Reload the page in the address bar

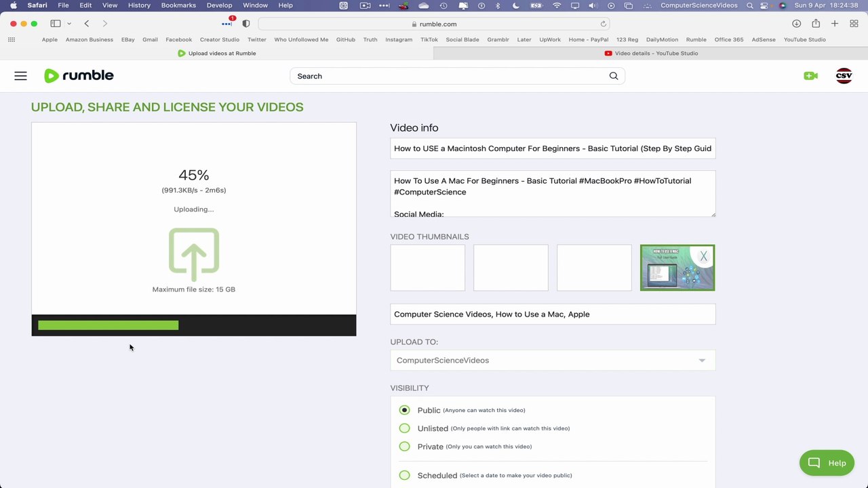[603, 24]
